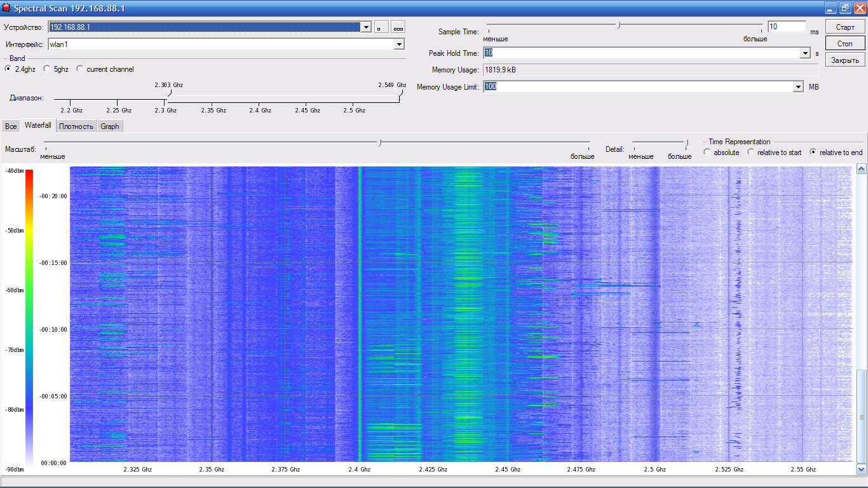The image size is (868, 488).
Task: Click the Sample Time slider handle
Action: tap(619, 25)
